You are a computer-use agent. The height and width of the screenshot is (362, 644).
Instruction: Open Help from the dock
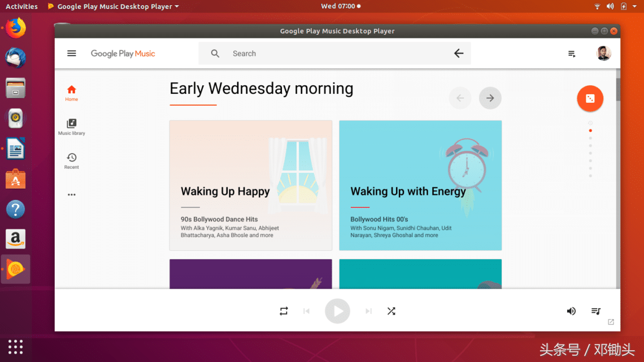tap(16, 210)
